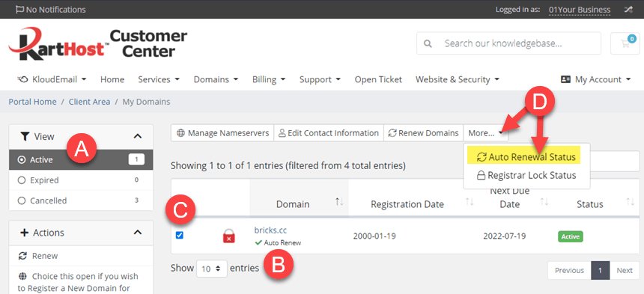
Task: Click the No Notifications flag icon
Action: [19, 10]
